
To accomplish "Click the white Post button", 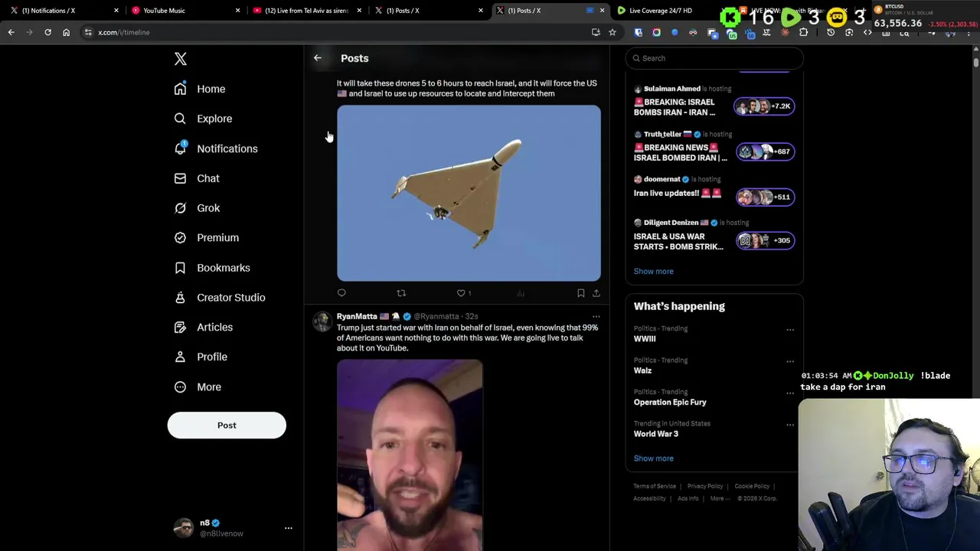I will coord(227,425).
